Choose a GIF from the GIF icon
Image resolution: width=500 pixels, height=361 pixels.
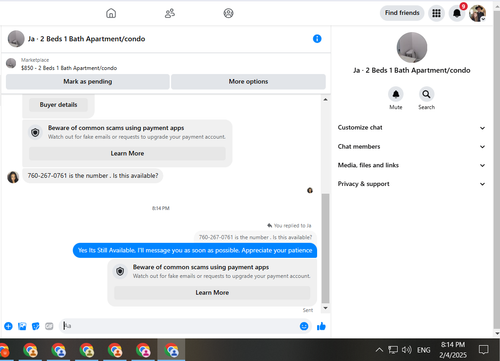(x=49, y=326)
